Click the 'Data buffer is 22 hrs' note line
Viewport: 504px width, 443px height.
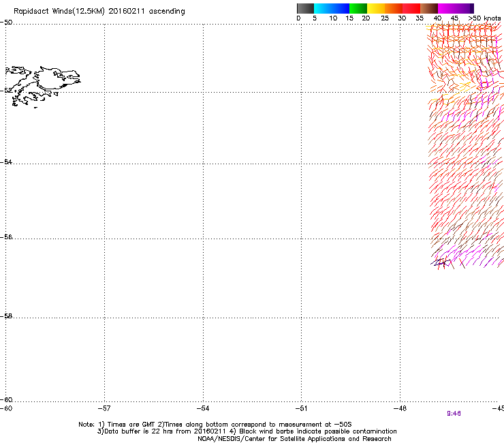(x=247, y=431)
